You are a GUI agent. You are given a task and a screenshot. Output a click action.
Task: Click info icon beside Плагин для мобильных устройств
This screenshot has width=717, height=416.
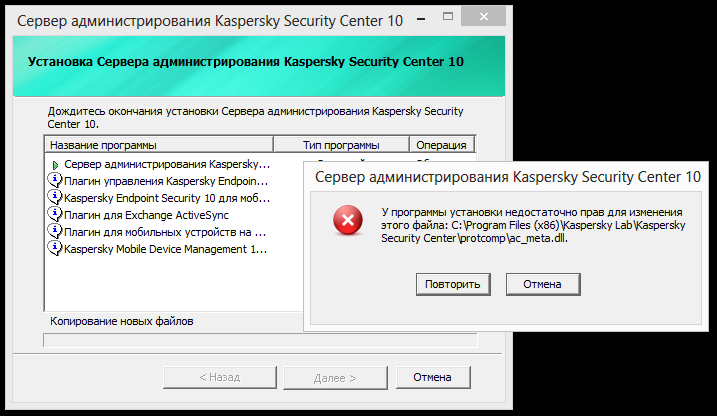[x=55, y=231]
